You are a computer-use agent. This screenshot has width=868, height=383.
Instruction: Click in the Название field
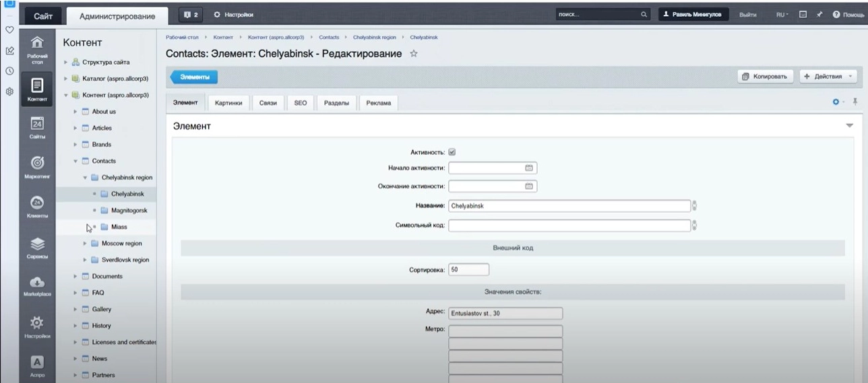[569, 206]
